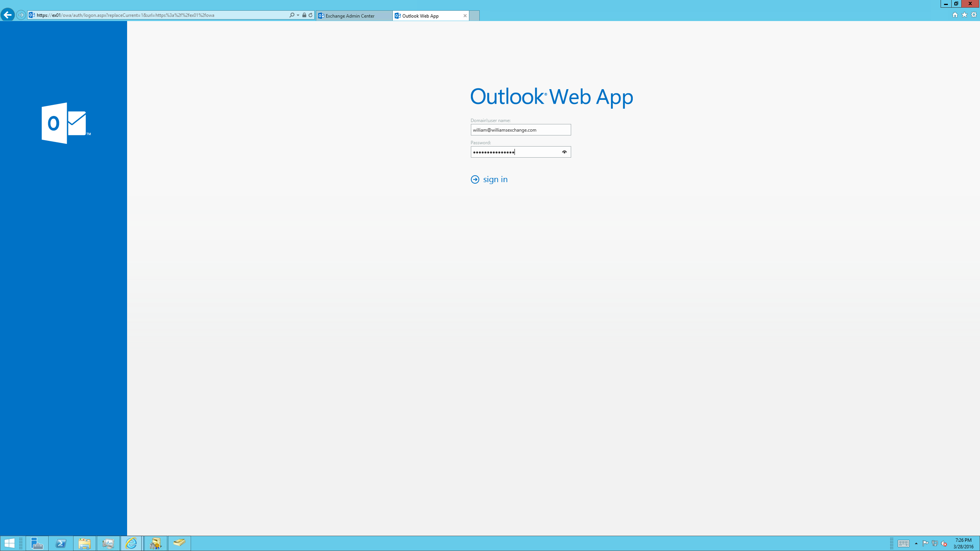Click the browser refresh icon
The height and width of the screenshot is (551, 980).
(x=310, y=15)
